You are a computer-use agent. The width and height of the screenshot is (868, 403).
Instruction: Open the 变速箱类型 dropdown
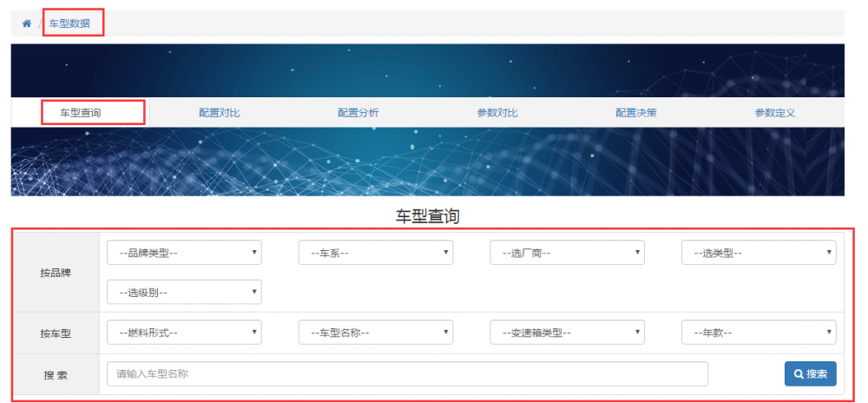click(567, 333)
